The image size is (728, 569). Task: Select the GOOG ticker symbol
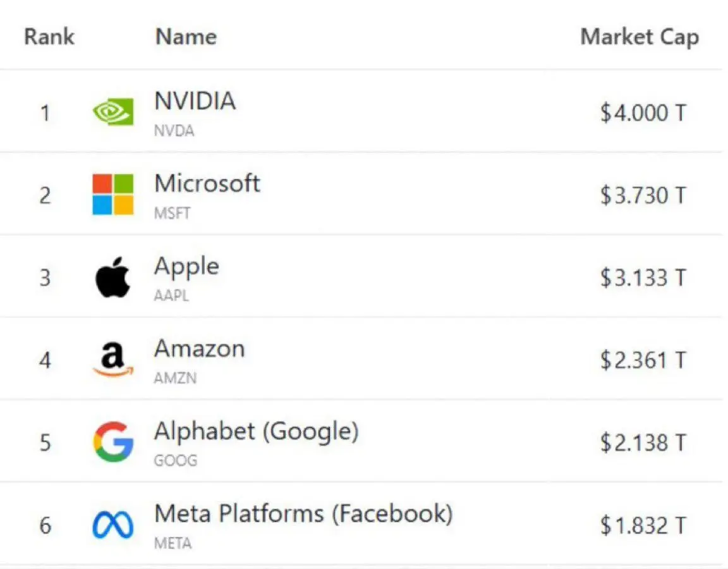(x=176, y=460)
